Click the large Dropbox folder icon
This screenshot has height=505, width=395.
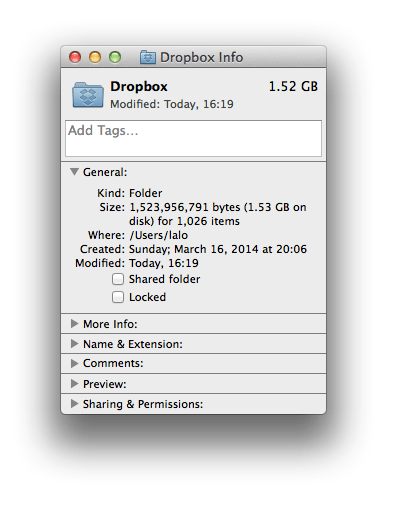tap(88, 95)
